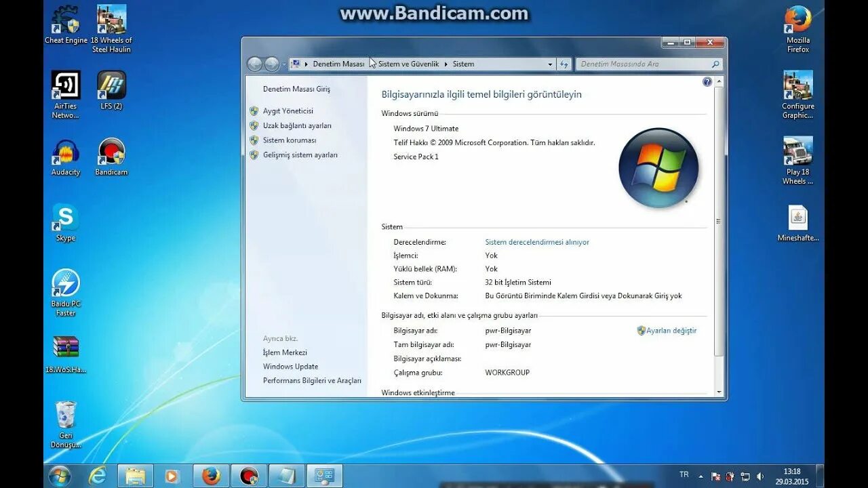This screenshot has height=488, width=868.
Task: Launch Internet Explorer from taskbar
Action: (98, 476)
